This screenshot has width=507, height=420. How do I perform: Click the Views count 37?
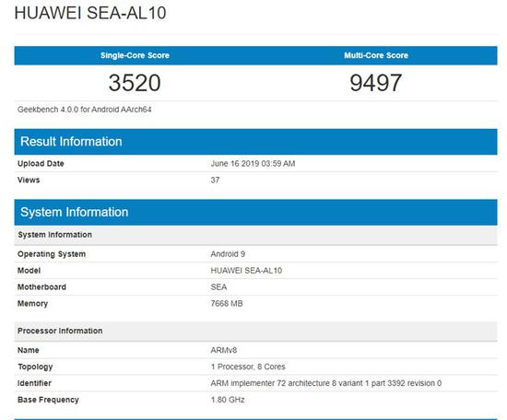click(215, 180)
